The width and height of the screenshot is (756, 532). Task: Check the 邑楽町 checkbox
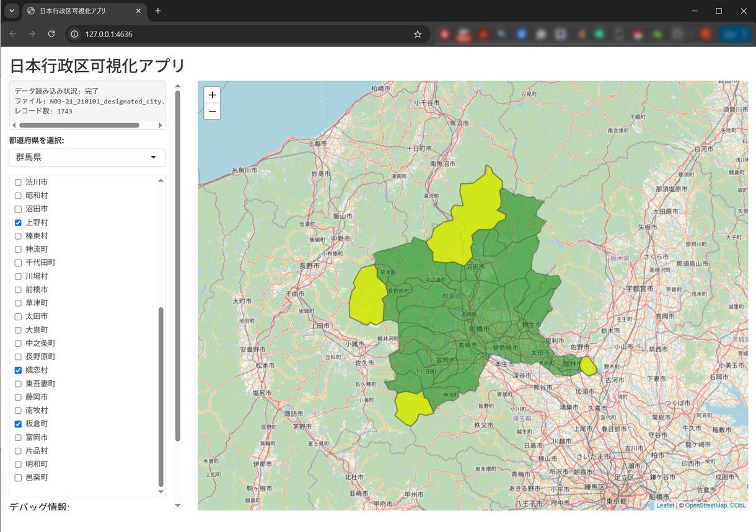pyautogui.click(x=18, y=477)
